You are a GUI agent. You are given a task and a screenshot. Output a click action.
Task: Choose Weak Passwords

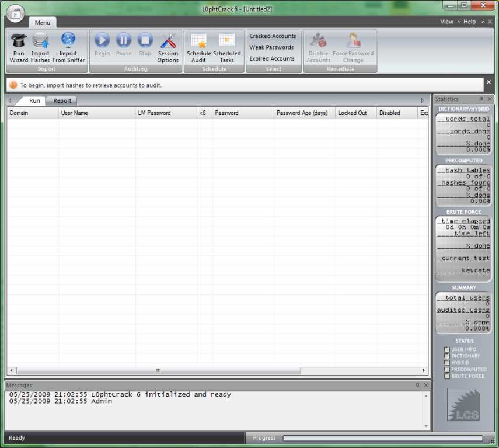(x=271, y=47)
